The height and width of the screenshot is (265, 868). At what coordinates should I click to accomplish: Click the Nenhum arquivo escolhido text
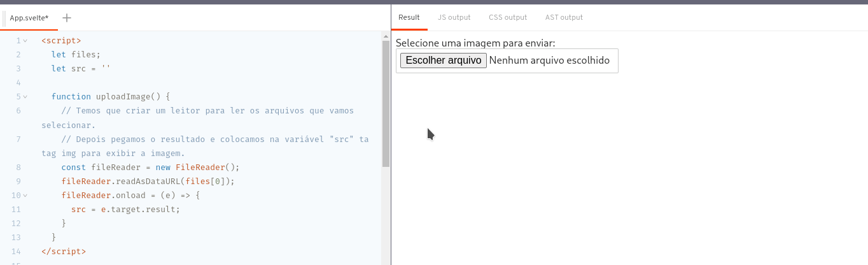click(550, 61)
